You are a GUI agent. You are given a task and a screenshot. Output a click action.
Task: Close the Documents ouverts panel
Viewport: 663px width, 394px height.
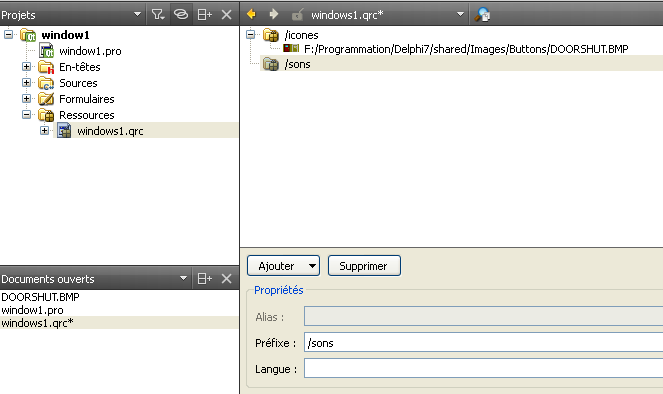(x=227, y=278)
